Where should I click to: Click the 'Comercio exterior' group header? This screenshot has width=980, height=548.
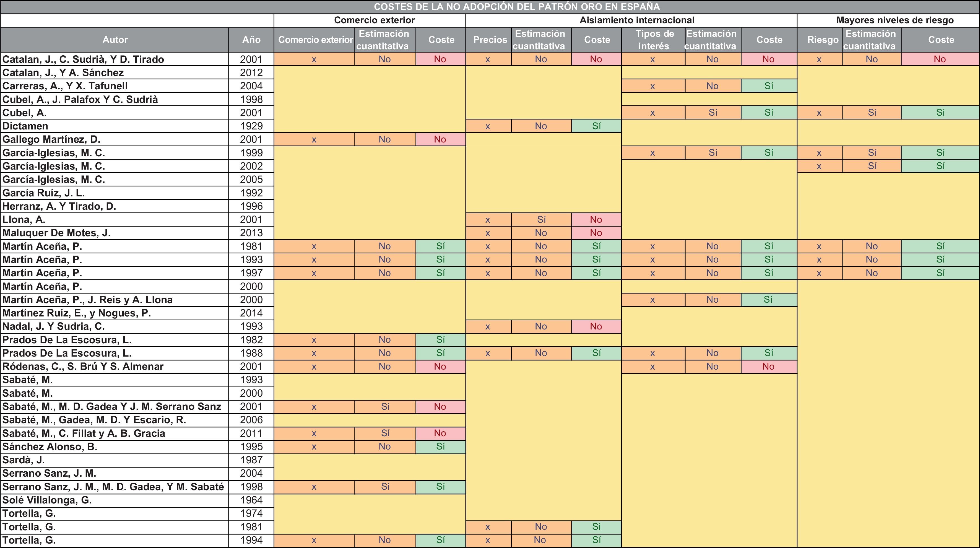point(374,20)
